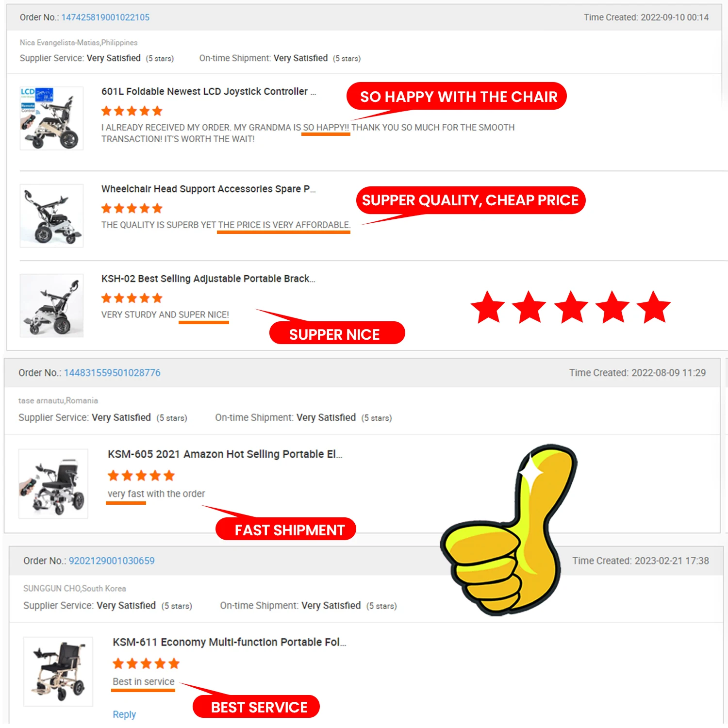Open the 601L Foldable LCD Joystick wheelchair thumbnail

click(x=51, y=118)
